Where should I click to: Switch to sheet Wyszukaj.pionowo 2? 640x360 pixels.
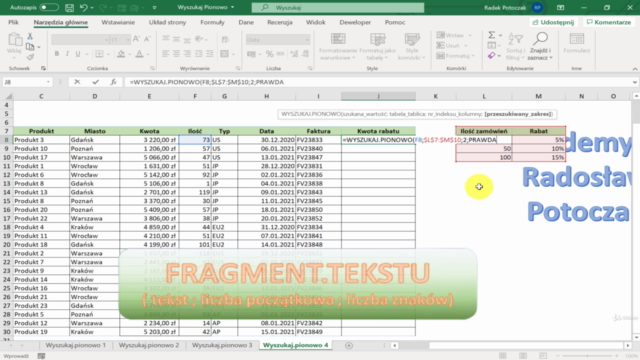tap(149, 345)
